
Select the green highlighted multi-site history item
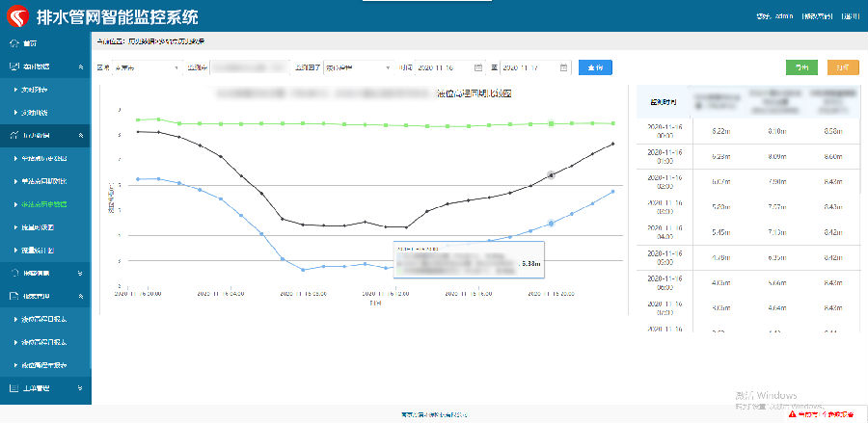[x=45, y=204]
